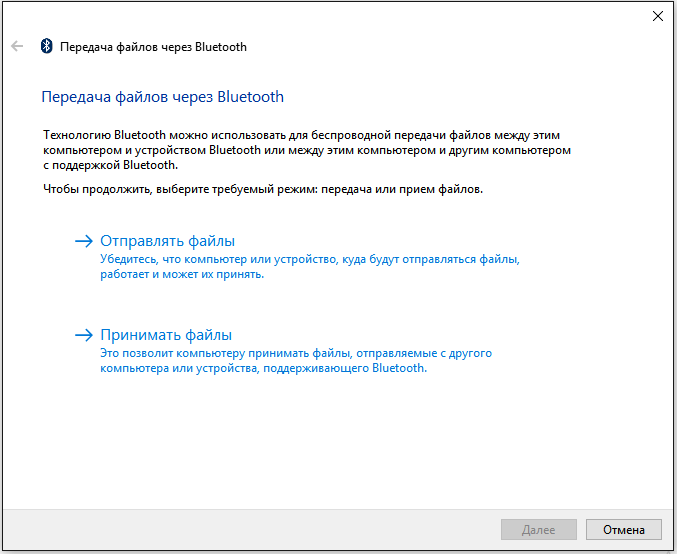This screenshot has width=677, height=554.
Task: Click the window title text next to Bluetooth icon
Action: pyautogui.click(x=153, y=47)
